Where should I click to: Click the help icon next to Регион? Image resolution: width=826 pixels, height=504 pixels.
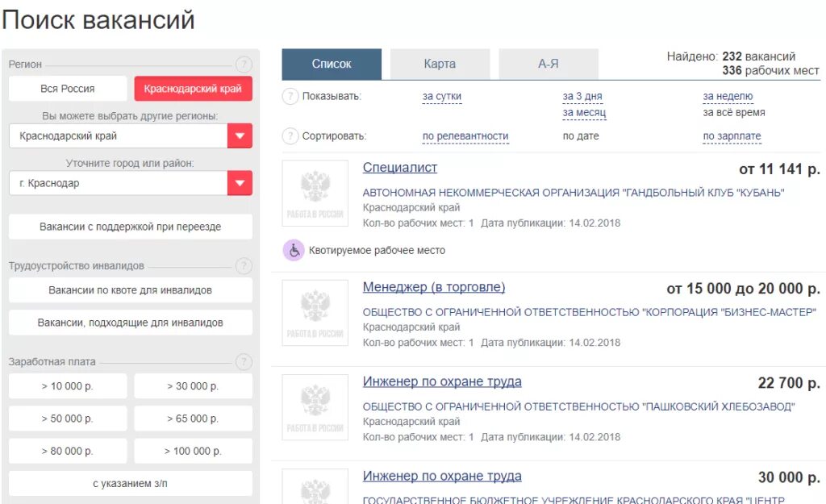click(244, 65)
